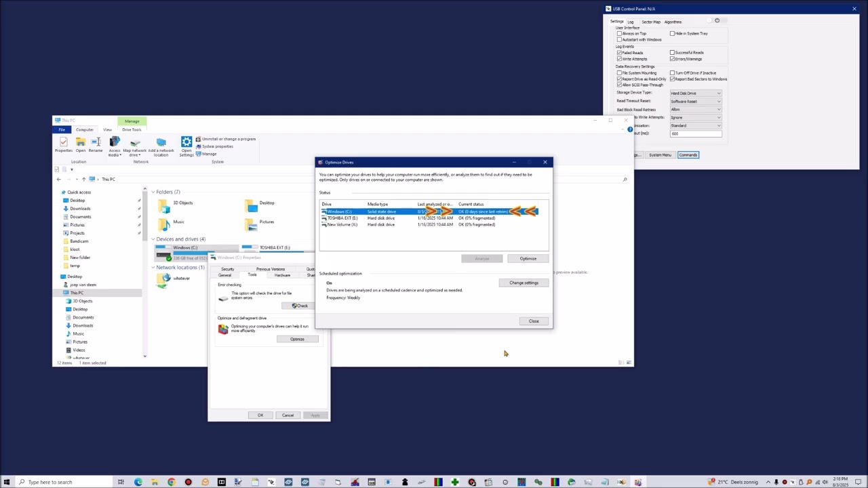Collapse the Folders (7) group
Viewport: 868px width, 488px height.
153,192
